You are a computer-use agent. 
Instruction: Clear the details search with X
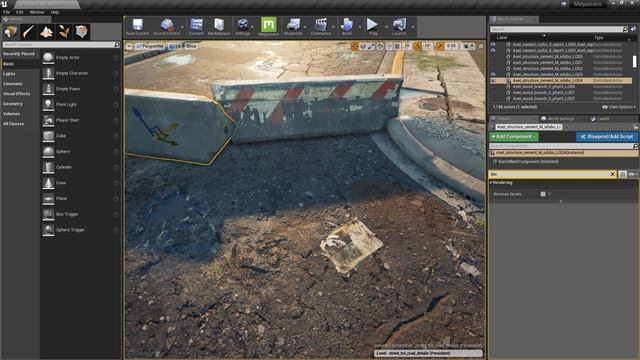(x=612, y=174)
